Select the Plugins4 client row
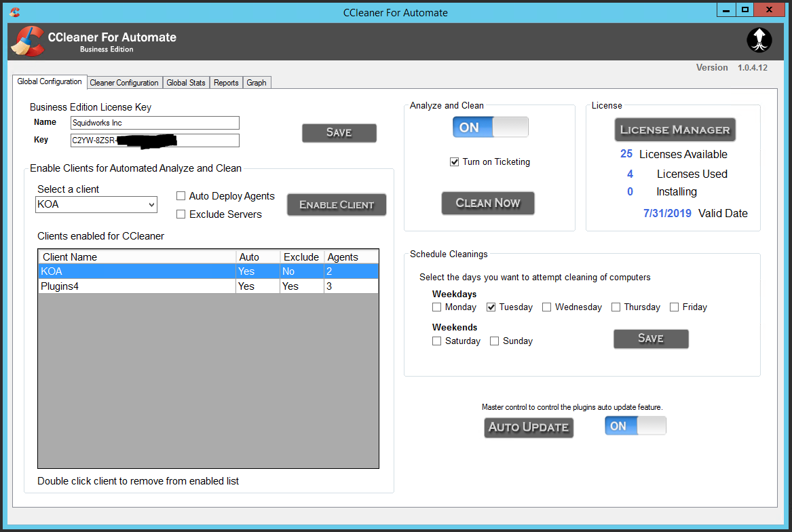 [208, 286]
